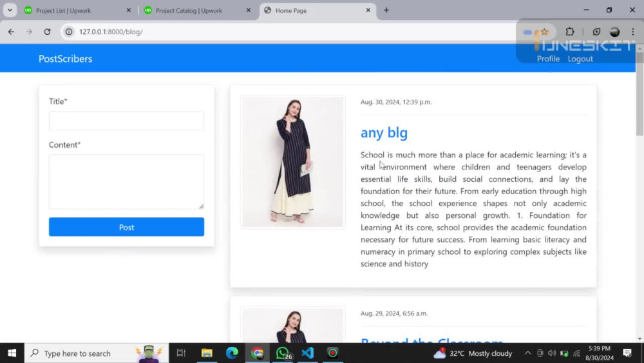Open the screen recorder taskbar icon

(x=333, y=353)
